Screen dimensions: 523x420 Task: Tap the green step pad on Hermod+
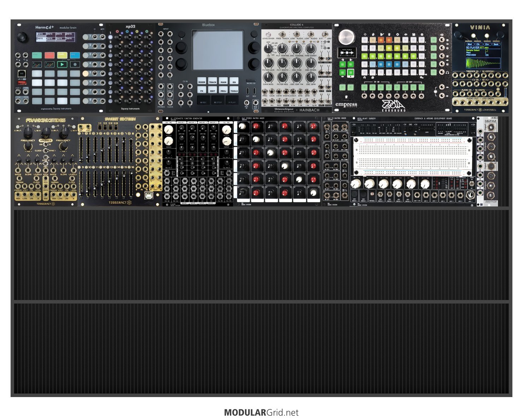tap(37, 55)
